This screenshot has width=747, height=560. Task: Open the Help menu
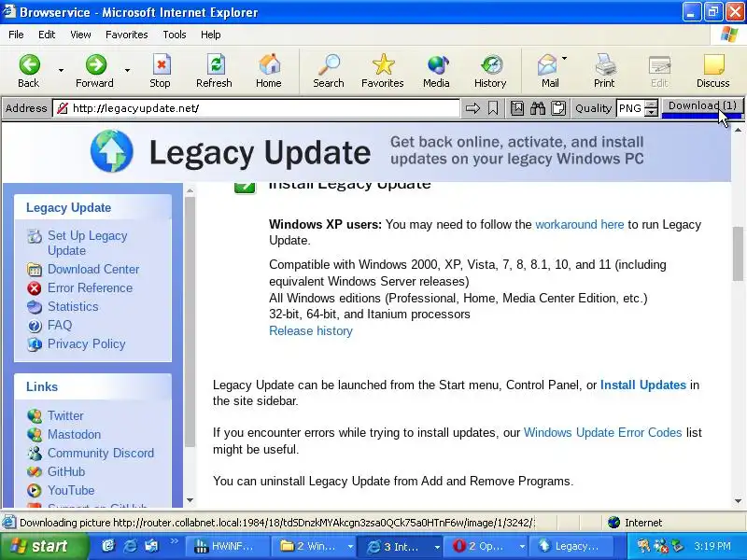point(211,35)
